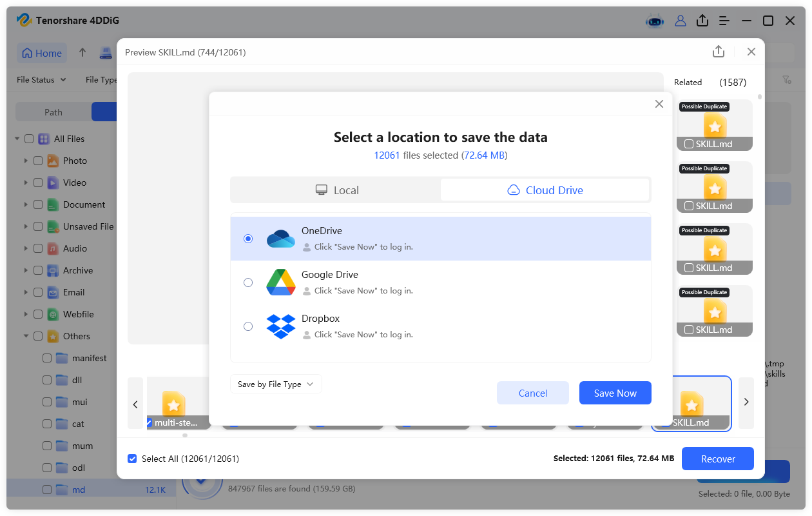Image resolution: width=812 pixels, height=516 pixels.
Task: Click the Cancel button
Action: [533, 393]
